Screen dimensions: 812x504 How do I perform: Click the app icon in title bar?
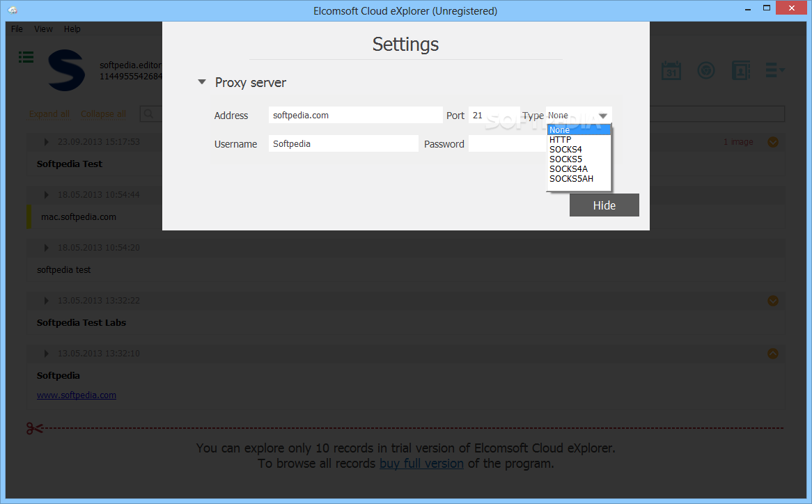tap(13, 10)
